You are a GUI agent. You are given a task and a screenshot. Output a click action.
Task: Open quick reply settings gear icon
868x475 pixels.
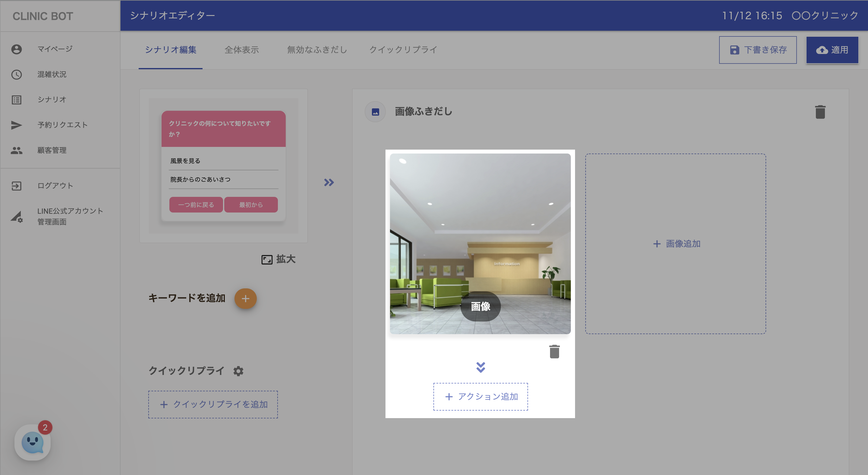[238, 371]
